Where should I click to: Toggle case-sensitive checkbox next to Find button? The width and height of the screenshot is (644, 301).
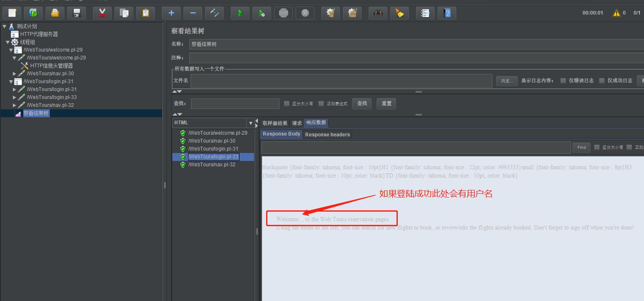click(597, 147)
